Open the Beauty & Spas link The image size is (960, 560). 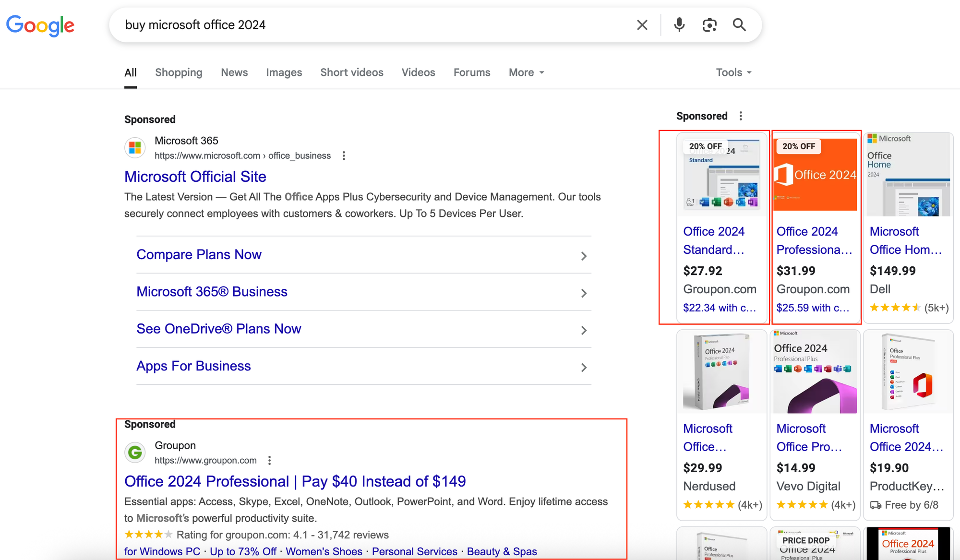point(502,552)
